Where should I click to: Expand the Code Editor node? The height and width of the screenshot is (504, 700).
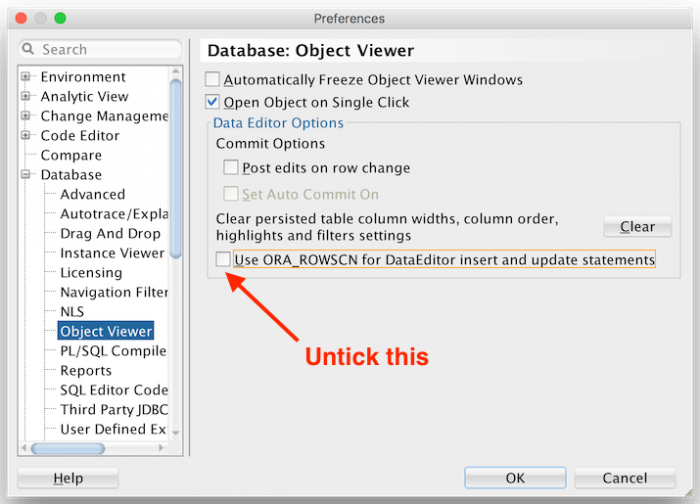26,136
